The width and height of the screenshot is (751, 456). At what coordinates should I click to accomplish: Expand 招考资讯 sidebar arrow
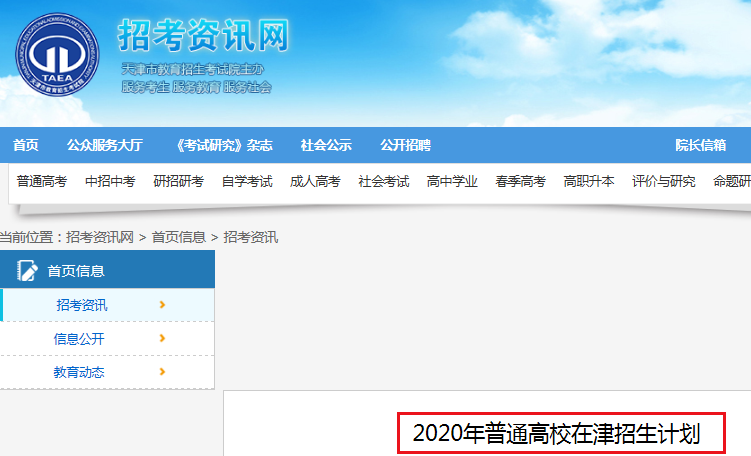click(x=162, y=305)
